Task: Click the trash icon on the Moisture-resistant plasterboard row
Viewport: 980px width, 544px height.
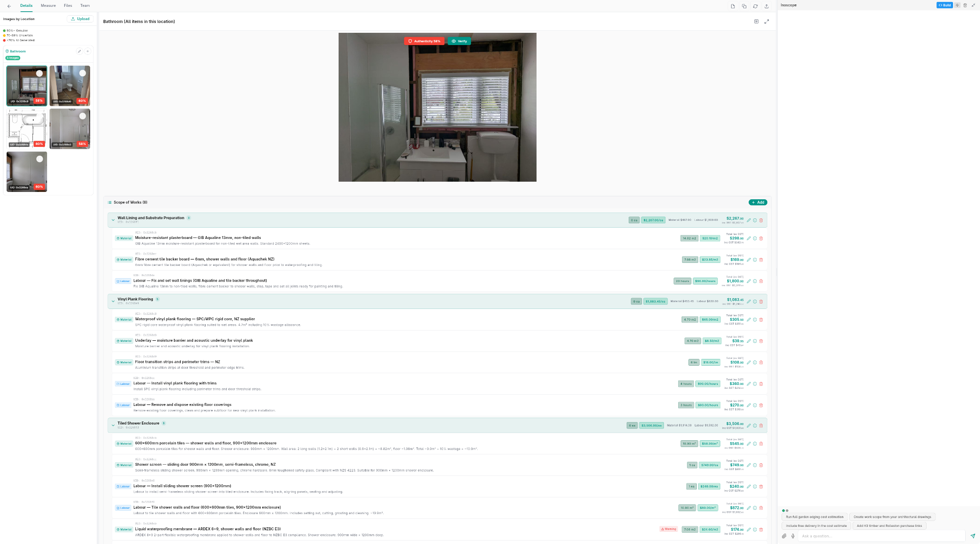Action: coord(761,238)
